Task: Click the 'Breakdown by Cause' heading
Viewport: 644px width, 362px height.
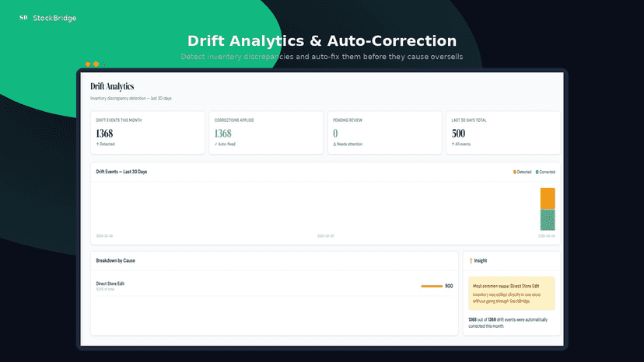Action: pos(115,260)
